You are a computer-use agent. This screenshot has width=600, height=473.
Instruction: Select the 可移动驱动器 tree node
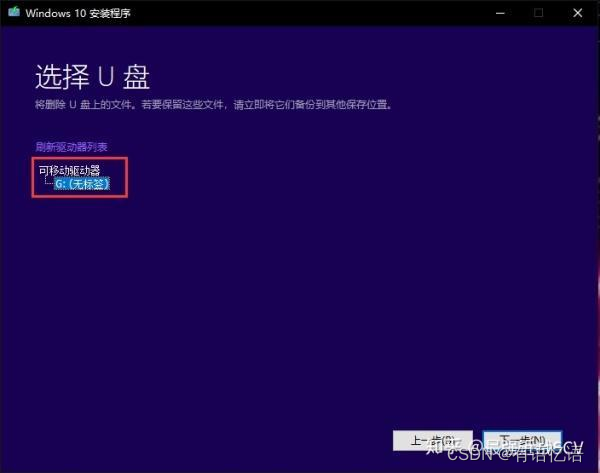(x=69, y=170)
